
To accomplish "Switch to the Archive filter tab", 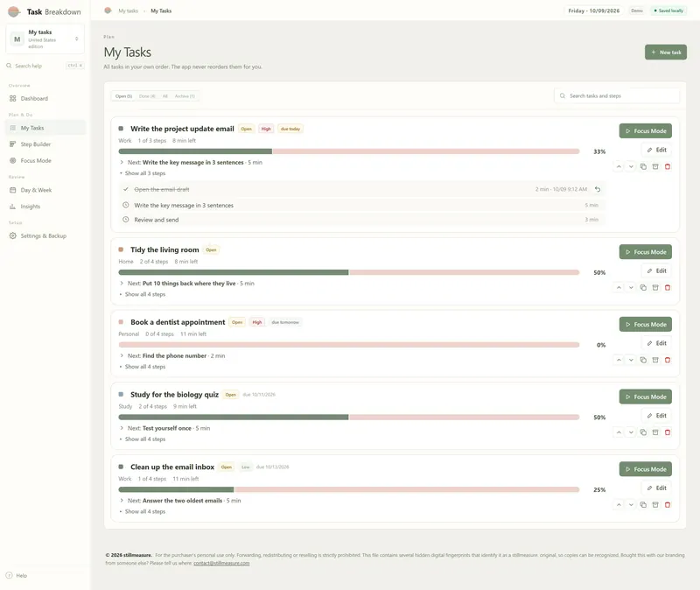I will click(185, 96).
